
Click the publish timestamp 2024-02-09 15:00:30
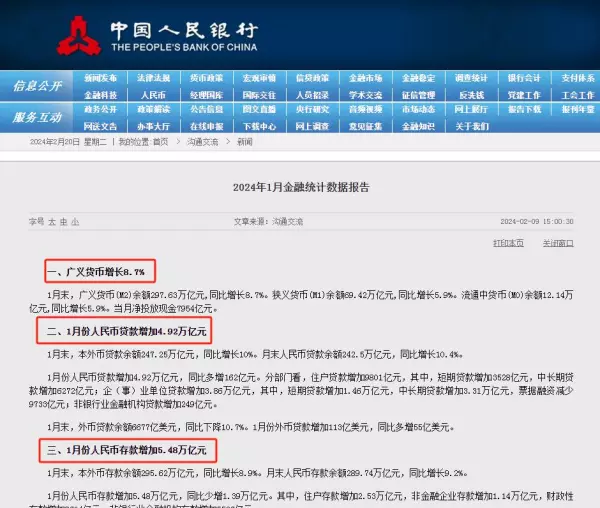click(x=537, y=221)
